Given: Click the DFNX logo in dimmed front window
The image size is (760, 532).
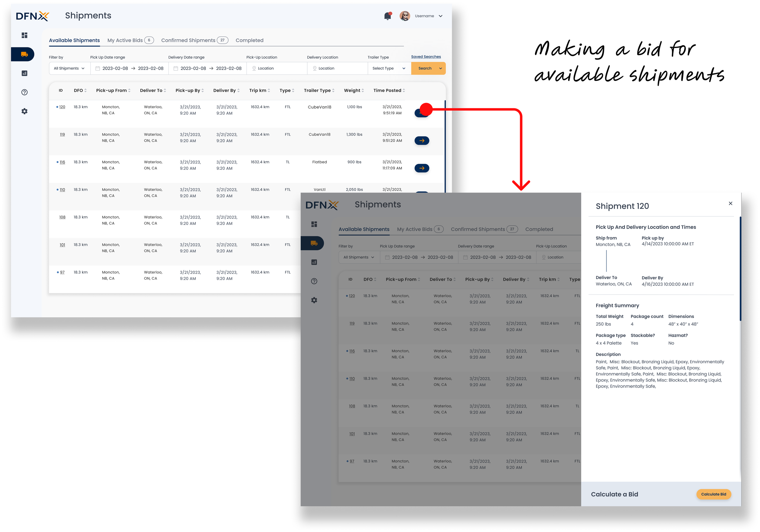Looking at the screenshot, I should 322,205.
